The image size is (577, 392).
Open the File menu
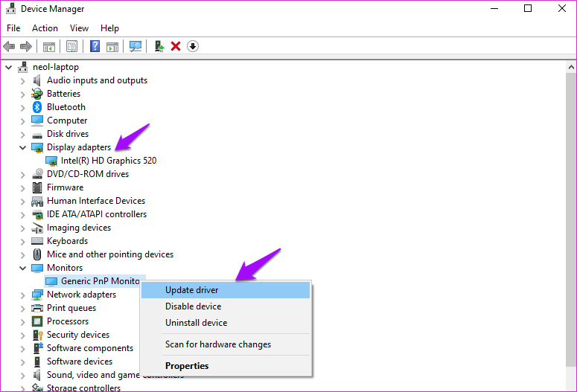13,28
